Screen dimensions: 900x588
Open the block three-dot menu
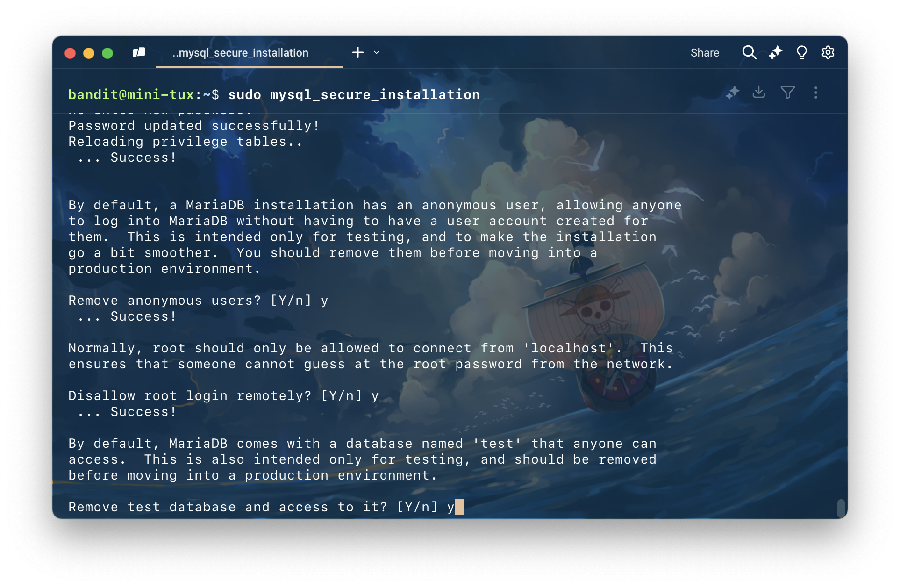point(816,93)
